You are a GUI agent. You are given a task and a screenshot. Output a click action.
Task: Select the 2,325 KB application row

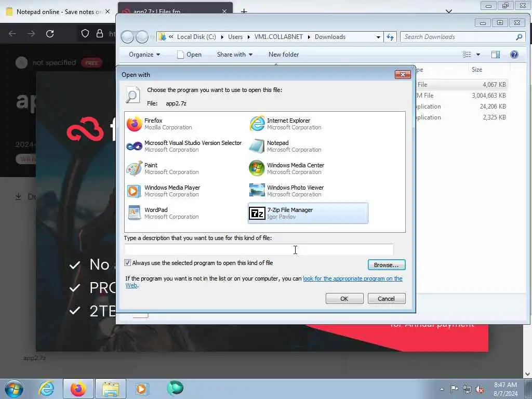click(x=461, y=117)
